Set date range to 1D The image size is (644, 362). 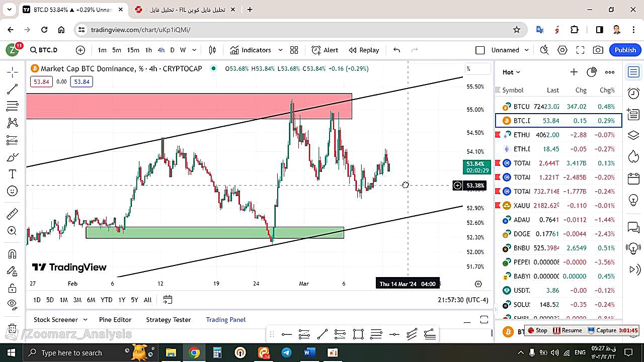(x=37, y=300)
